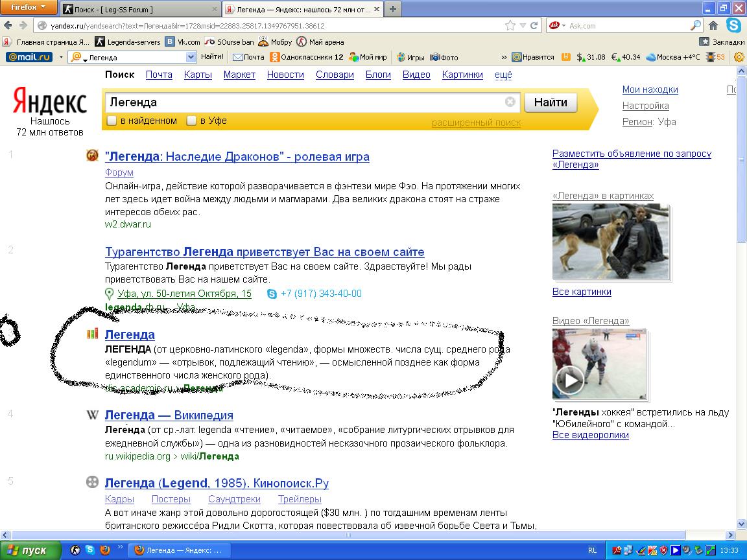The height and width of the screenshot is (560, 747).
Task: Switch to the Leg-SS Forum tab
Action: [141, 9]
